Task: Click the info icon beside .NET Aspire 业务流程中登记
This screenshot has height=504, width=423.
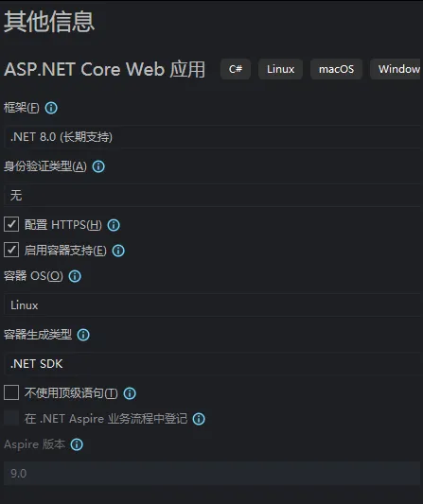Action: (x=199, y=419)
